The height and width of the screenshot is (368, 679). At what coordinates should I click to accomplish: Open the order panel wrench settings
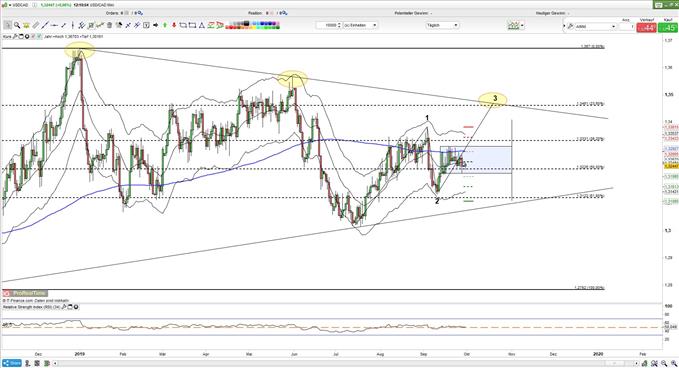pos(570,26)
